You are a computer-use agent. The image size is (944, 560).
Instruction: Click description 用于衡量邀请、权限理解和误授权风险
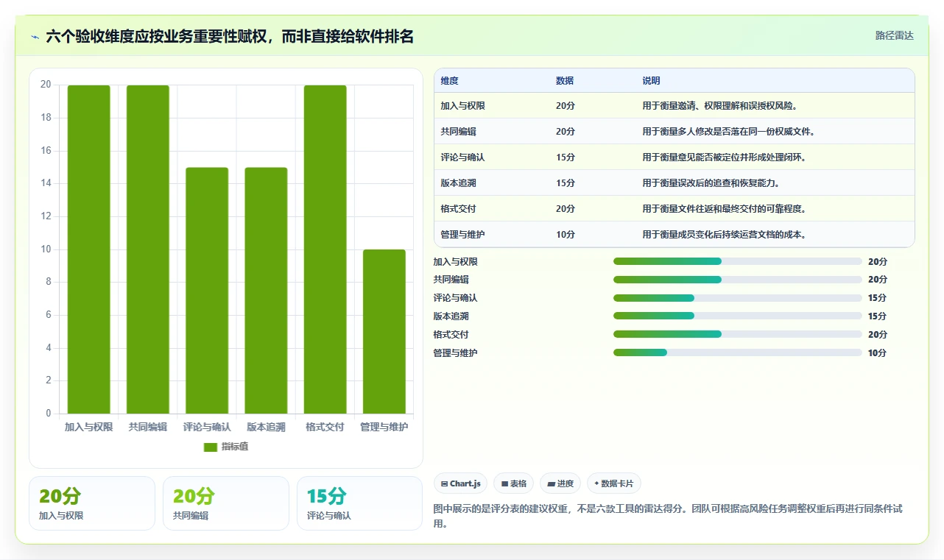click(719, 106)
